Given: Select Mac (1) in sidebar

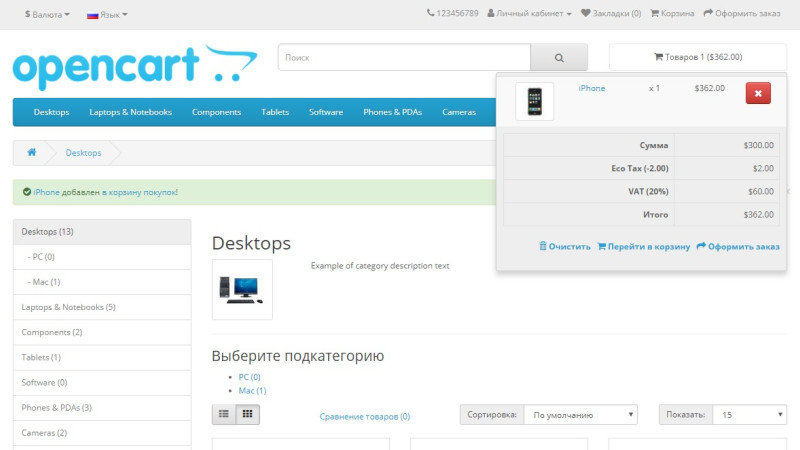Looking at the screenshot, I should click(x=102, y=282).
